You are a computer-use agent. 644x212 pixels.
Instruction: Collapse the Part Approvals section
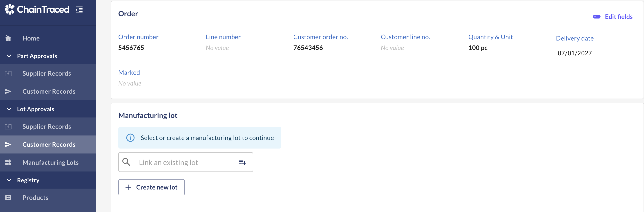coord(9,56)
